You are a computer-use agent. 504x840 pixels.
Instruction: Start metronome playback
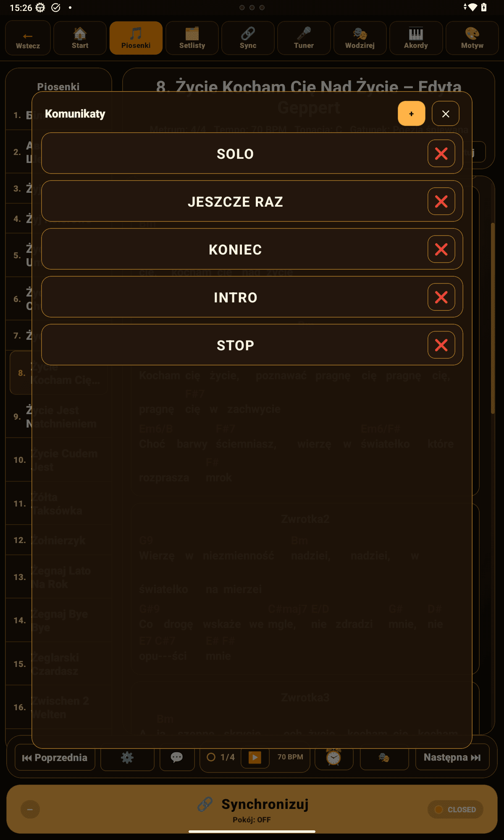255,757
